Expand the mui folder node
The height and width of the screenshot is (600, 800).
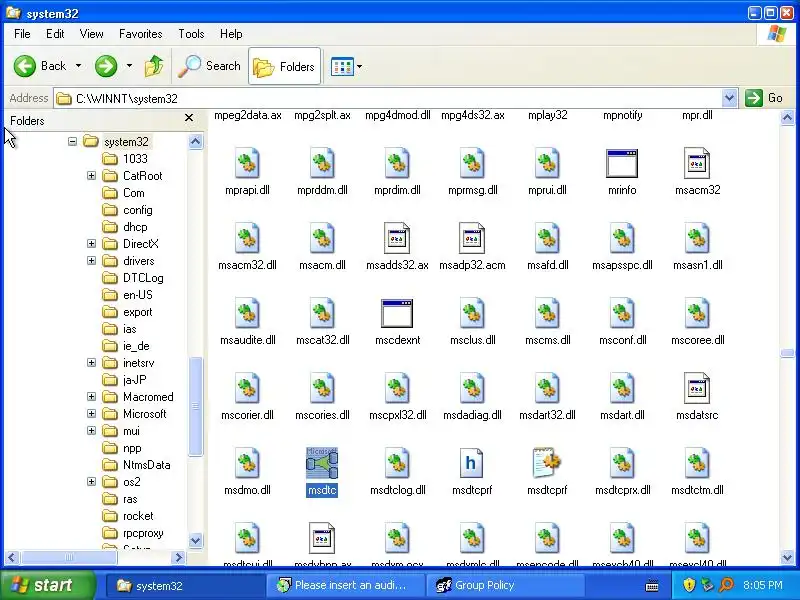coord(91,431)
